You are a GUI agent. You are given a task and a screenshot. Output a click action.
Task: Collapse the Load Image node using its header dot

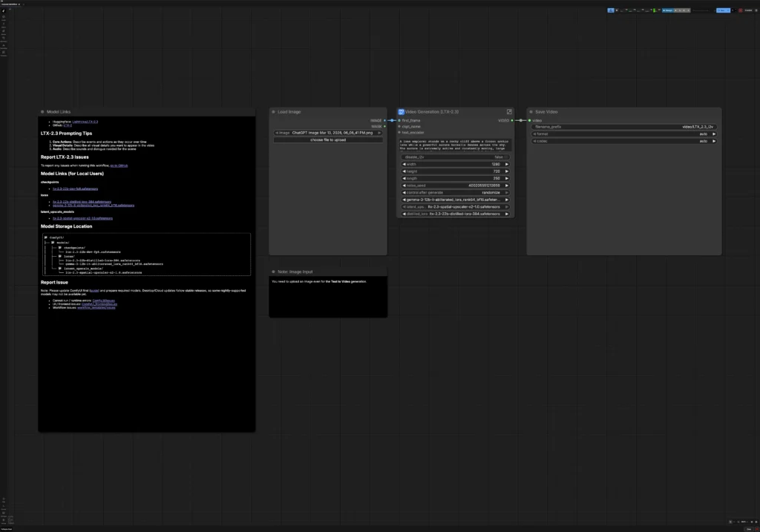(x=273, y=111)
